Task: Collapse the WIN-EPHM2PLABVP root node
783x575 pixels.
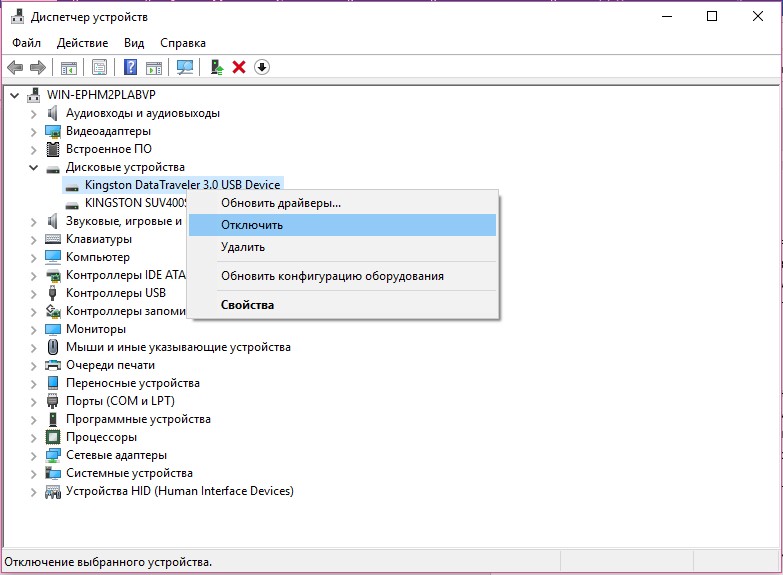Action: [14, 95]
